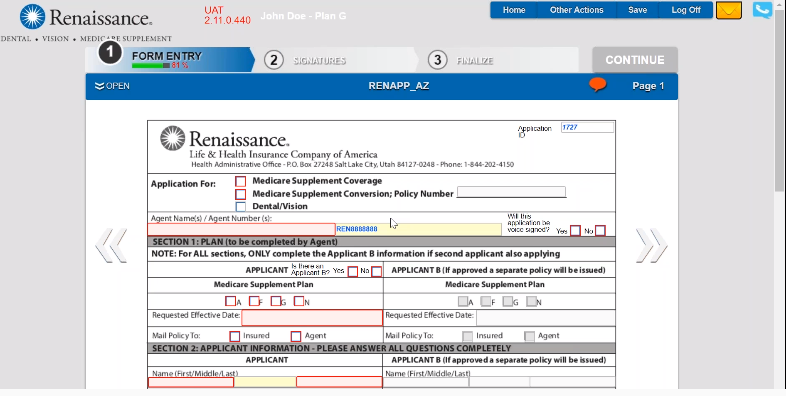Image resolution: width=793 pixels, height=396 pixels.
Task: Check No for voice signed application
Action: coord(600,231)
